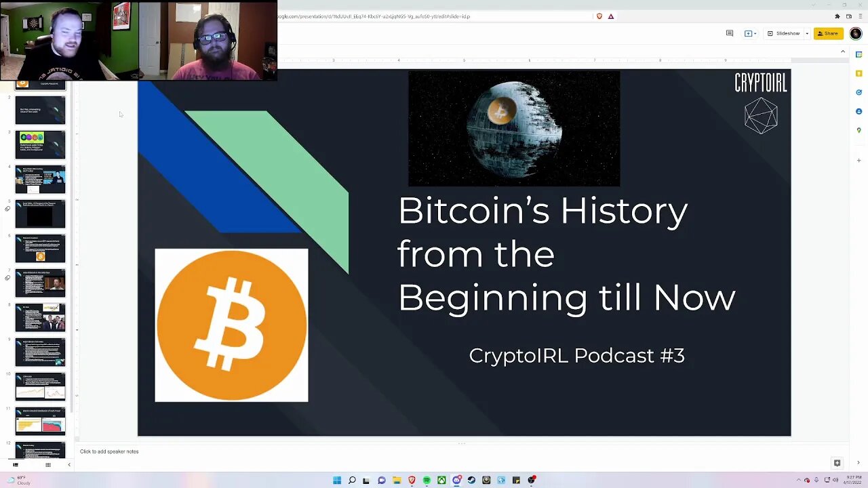Open the Chat icon on taskbar

(x=382, y=480)
